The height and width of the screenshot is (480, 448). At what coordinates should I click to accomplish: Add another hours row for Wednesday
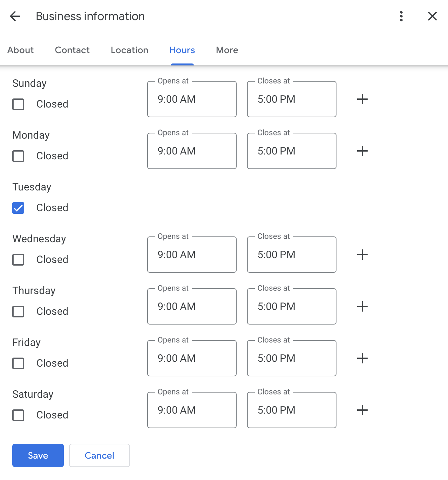coord(362,255)
